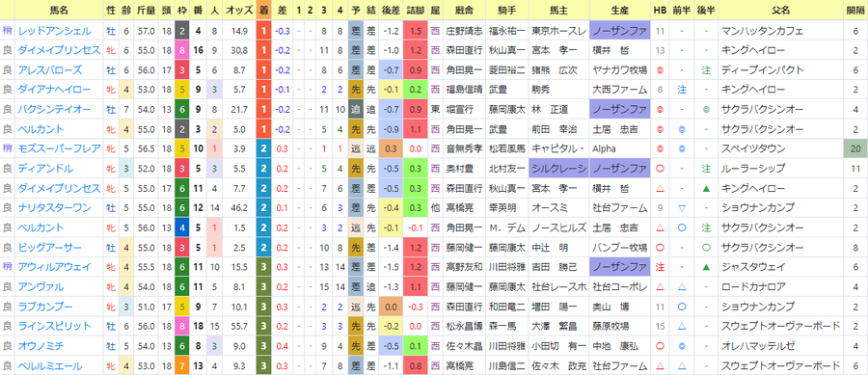Click the 55.7 odds value
This screenshot has height=375, width=868.
click(x=240, y=327)
